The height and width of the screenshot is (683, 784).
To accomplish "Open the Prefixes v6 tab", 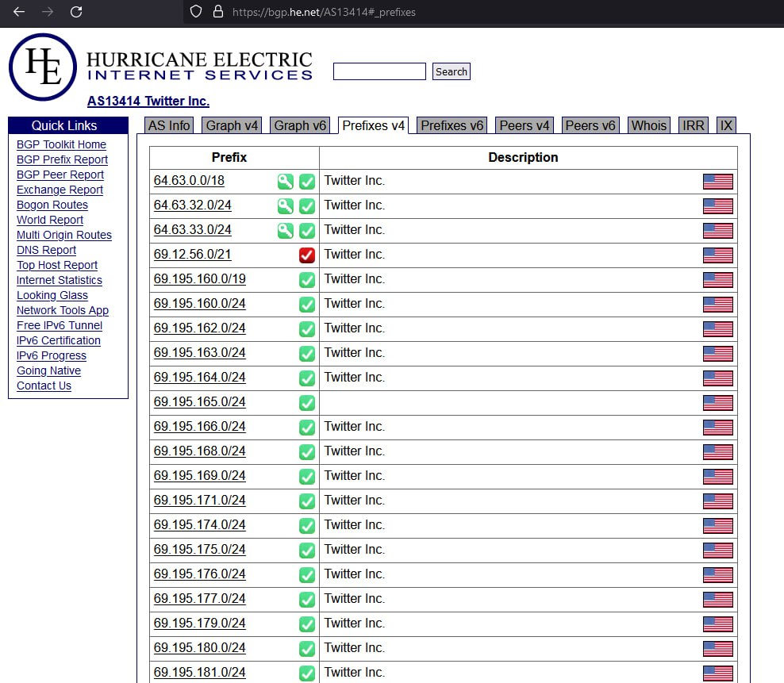I will pos(452,125).
